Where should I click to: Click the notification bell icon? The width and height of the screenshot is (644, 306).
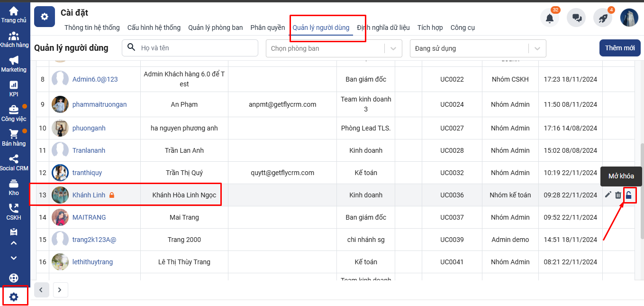tap(550, 18)
